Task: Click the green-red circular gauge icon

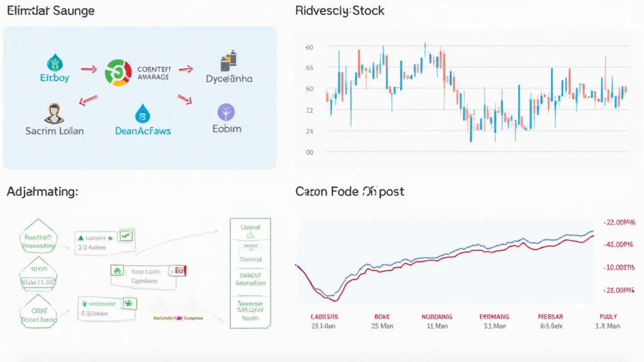Action: [x=117, y=72]
